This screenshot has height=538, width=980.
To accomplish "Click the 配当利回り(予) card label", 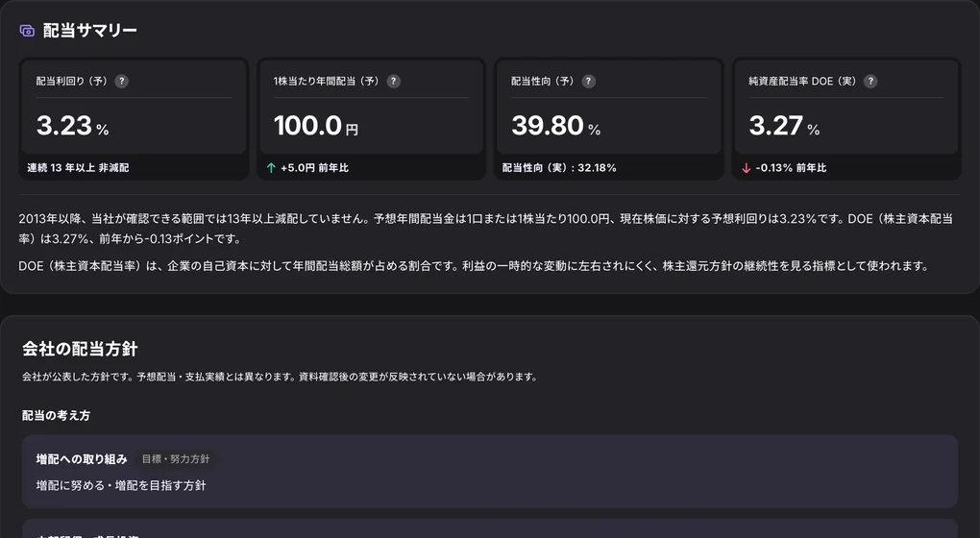I will pyautogui.click(x=72, y=82).
